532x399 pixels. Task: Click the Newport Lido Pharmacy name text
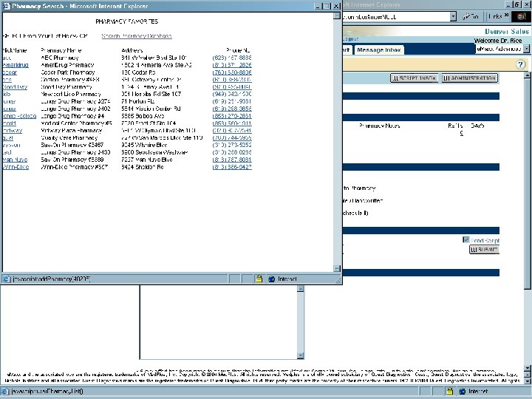click(x=71, y=94)
